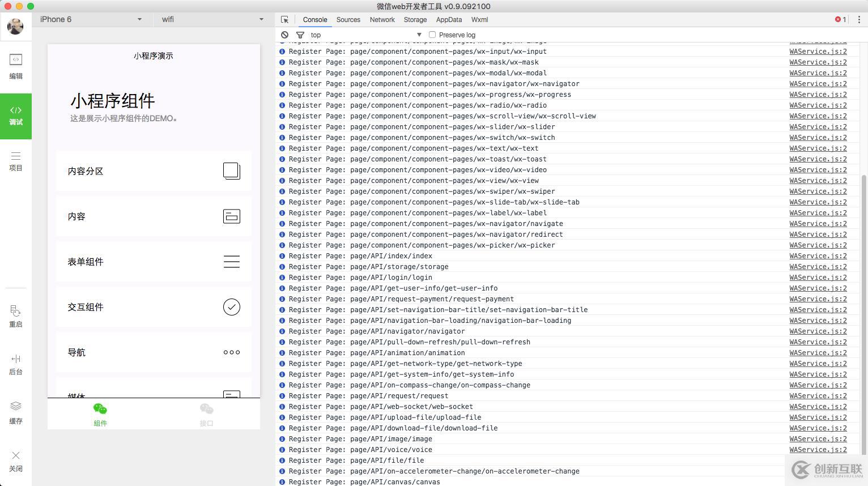Switch to the Sources tab

pyautogui.click(x=348, y=19)
